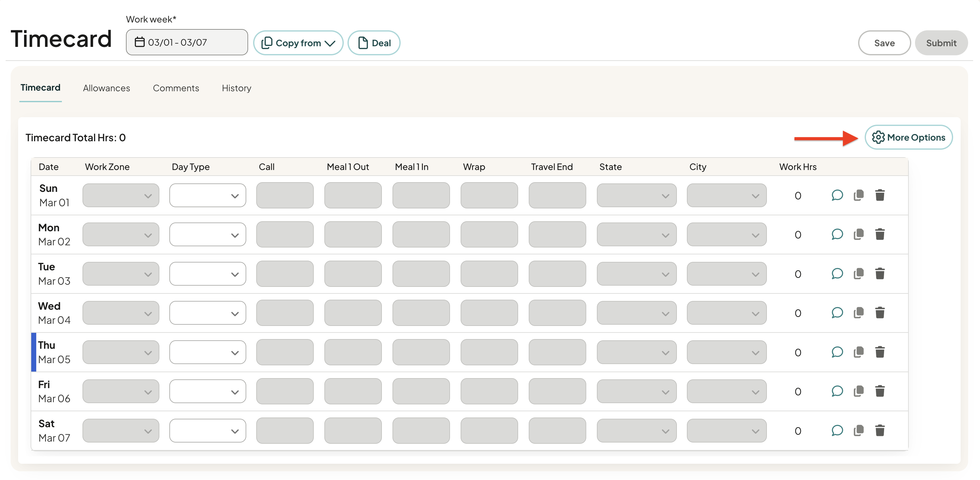Click the Travel End field for Thu Mar 05
The image size is (980, 480).
pyautogui.click(x=557, y=352)
